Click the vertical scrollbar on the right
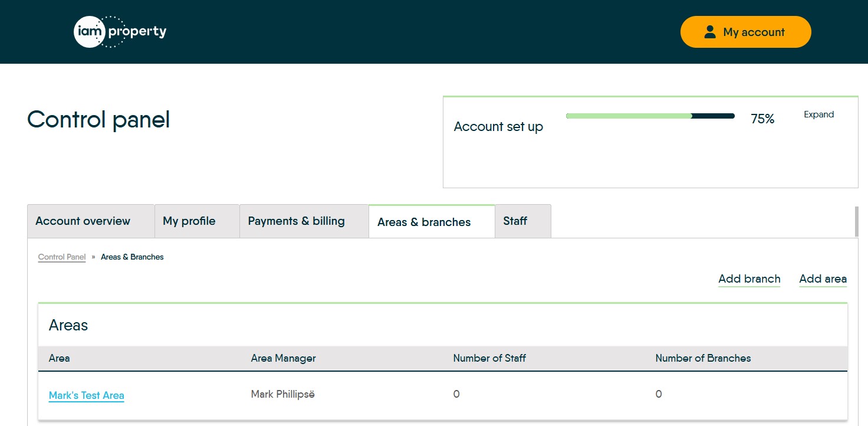 click(856, 221)
